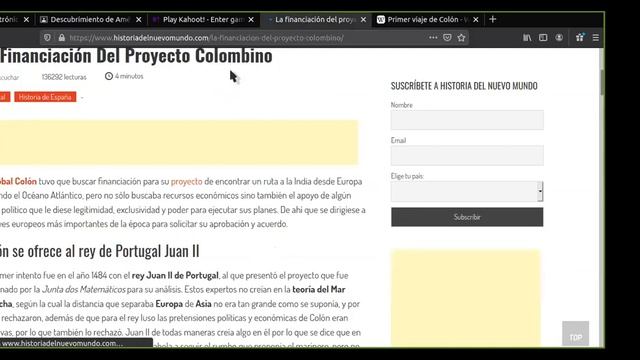The image size is (640, 360).
Task: Open the gift What's New icon
Action: (x=580, y=38)
